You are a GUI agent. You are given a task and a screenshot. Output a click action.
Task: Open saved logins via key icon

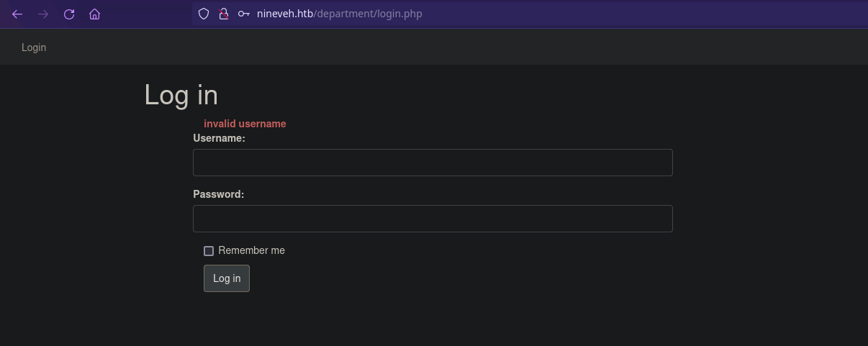click(x=244, y=14)
